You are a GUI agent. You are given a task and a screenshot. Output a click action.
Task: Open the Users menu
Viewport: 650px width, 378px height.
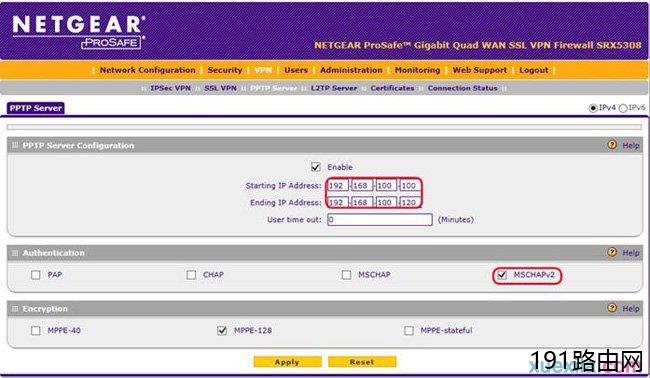click(x=296, y=70)
